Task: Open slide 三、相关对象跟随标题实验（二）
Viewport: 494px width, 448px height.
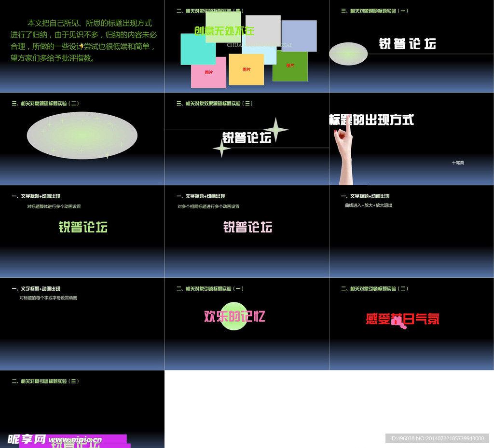Action: (x=82, y=139)
